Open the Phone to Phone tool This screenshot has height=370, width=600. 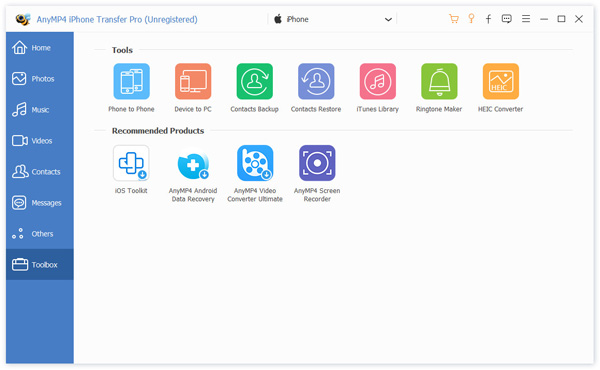click(x=131, y=81)
